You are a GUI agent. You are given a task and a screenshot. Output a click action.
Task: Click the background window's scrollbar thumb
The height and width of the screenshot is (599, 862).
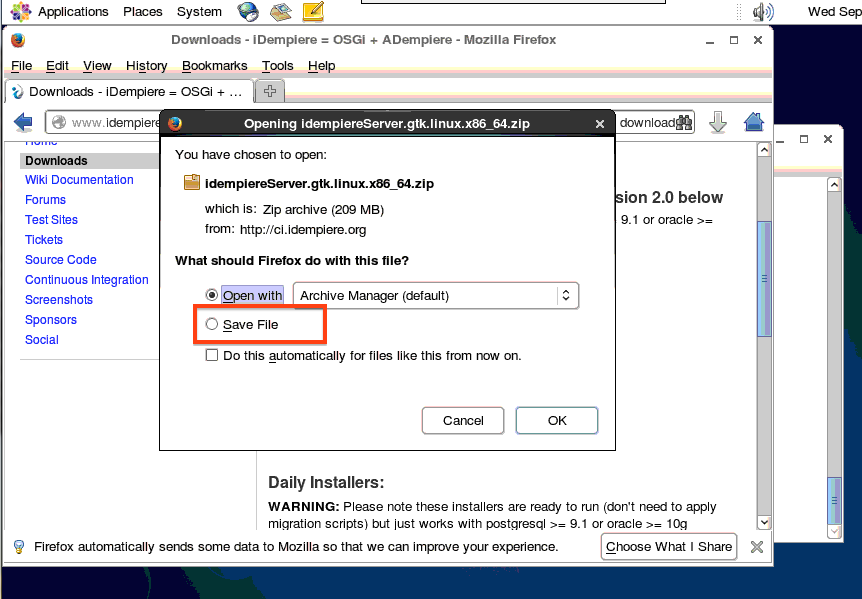(834, 501)
